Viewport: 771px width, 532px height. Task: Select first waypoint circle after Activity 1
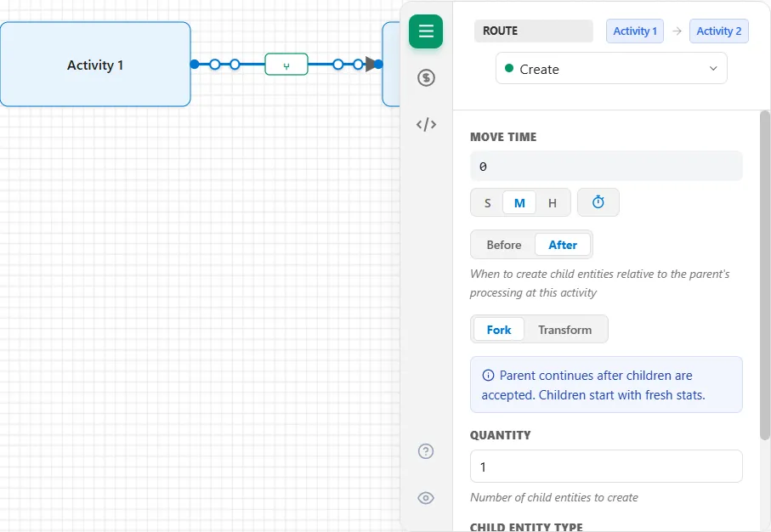(x=215, y=64)
